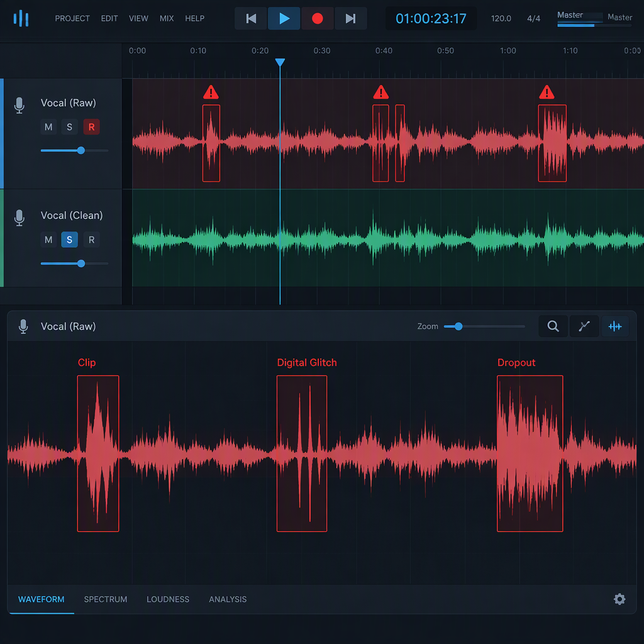Viewport: 644px width, 644px height.
Task: Switch to the WAVEFORM tab
Action: point(41,599)
